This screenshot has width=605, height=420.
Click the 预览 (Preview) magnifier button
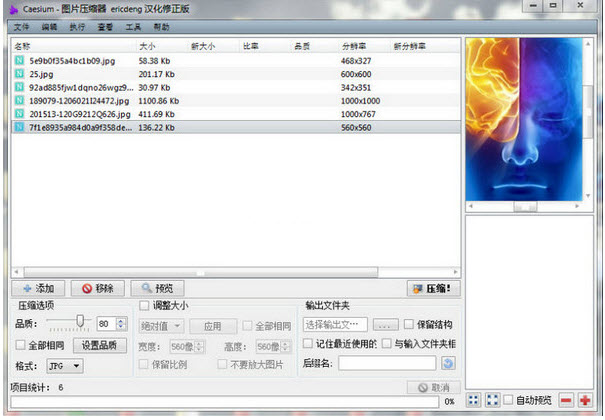[x=158, y=288]
